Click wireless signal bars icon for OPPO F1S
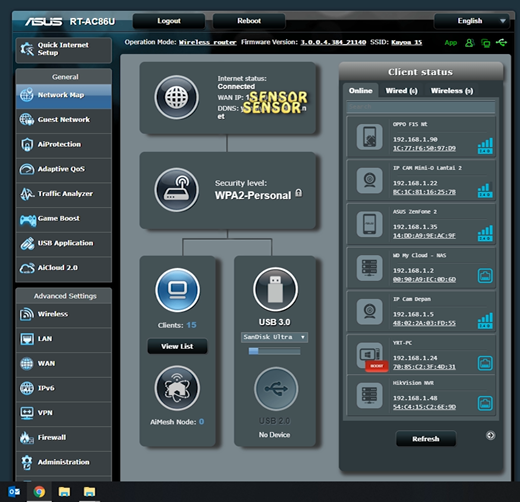 coord(485,146)
